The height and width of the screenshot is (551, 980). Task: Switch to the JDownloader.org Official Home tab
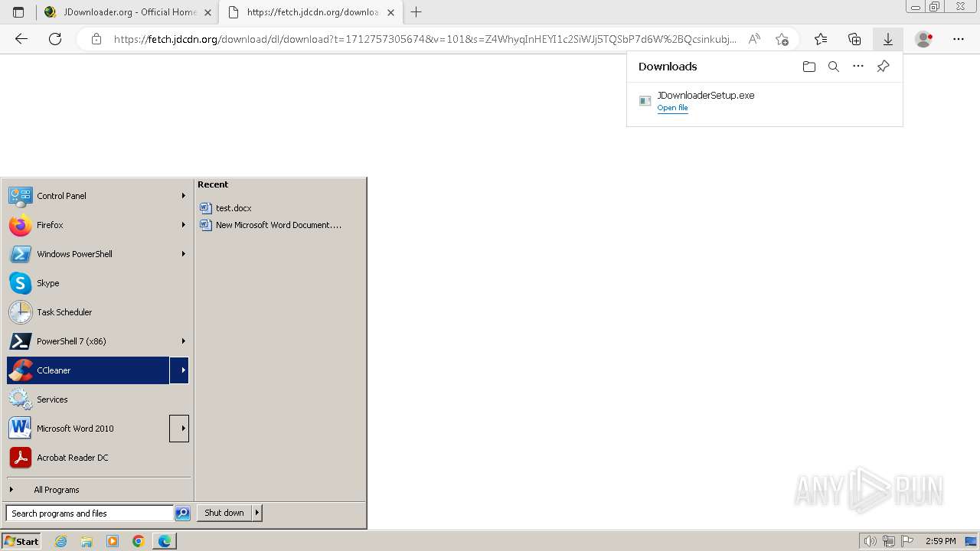tap(127, 12)
